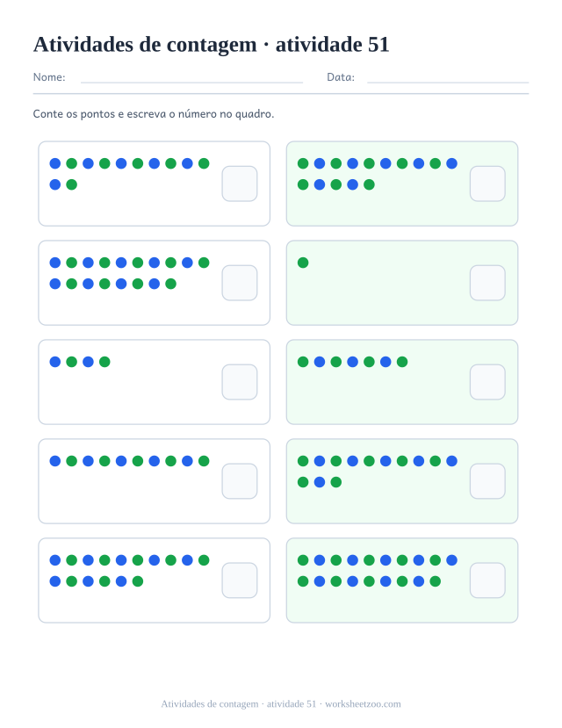Click the worksheet title 'Atividades de contagem'

[145, 45]
